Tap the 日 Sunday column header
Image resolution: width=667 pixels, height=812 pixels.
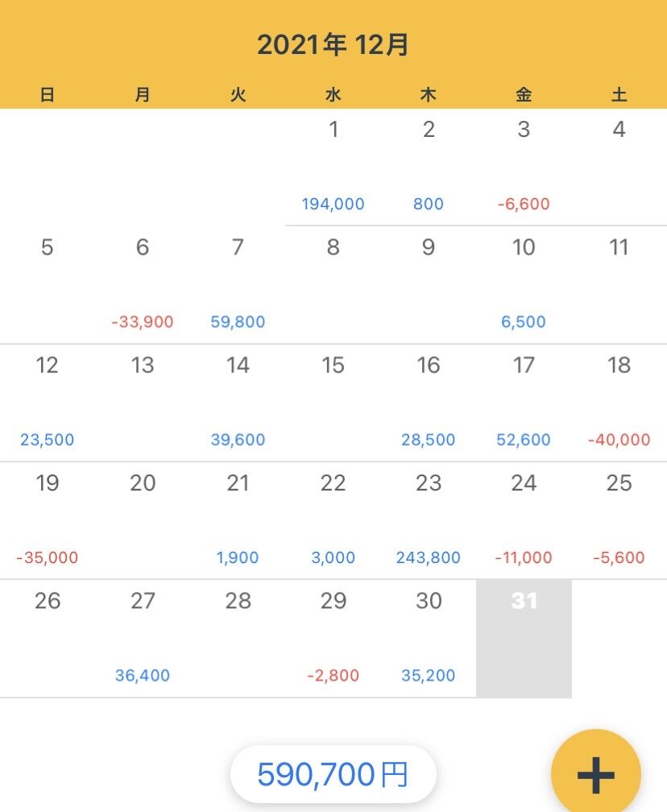(48, 95)
